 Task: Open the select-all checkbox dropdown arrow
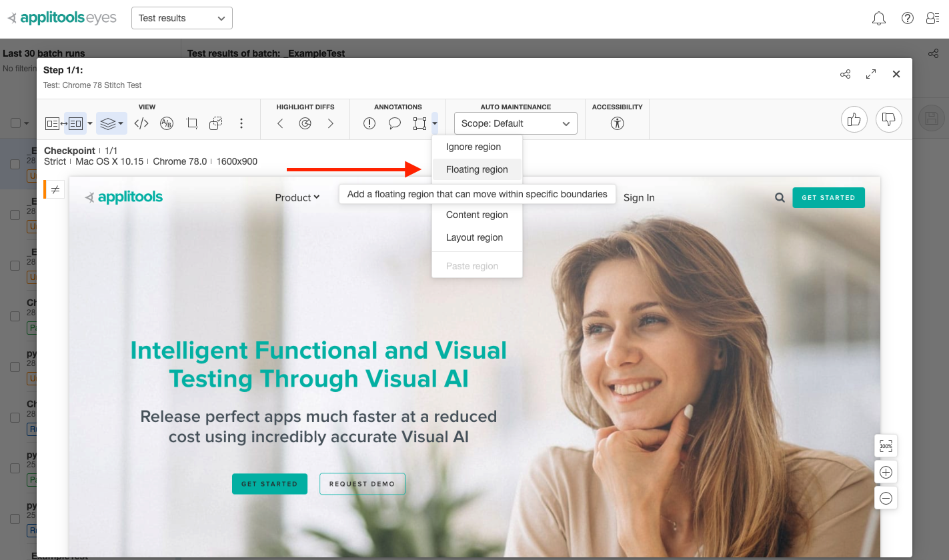click(x=27, y=123)
